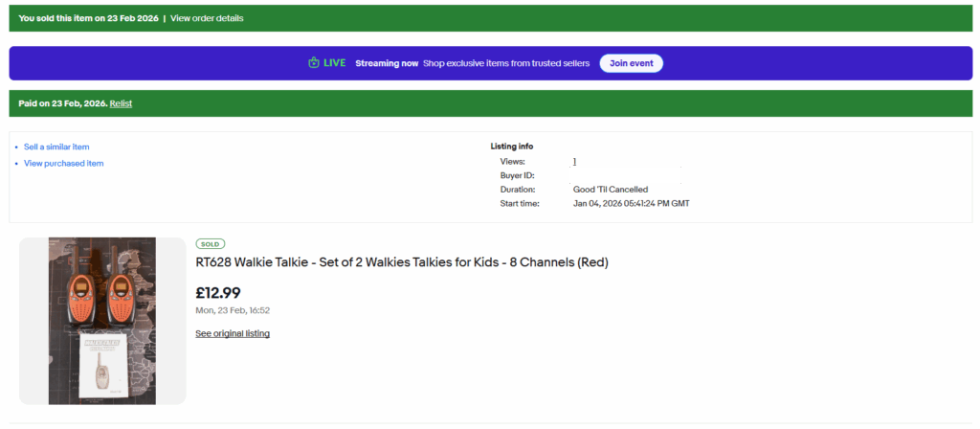The height and width of the screenshot is (429, 980).
Task: Open View purchased item link
Action: coord(63,164)
